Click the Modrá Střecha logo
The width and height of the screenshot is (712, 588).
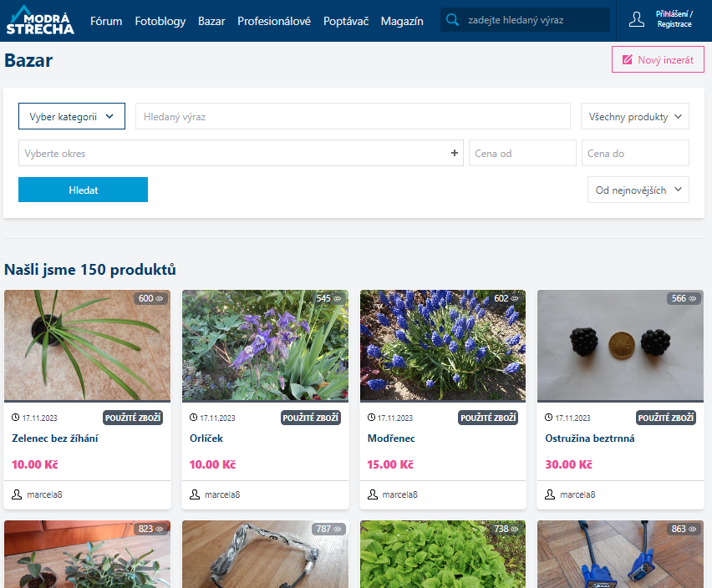[x=40, y=21]
